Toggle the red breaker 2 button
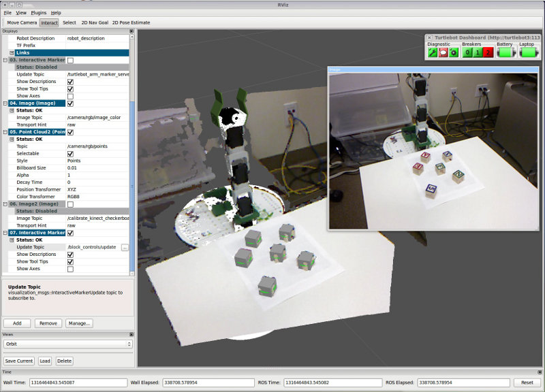Image resolution: width=545 pixels, height=392 pixels. click(488, 52)
